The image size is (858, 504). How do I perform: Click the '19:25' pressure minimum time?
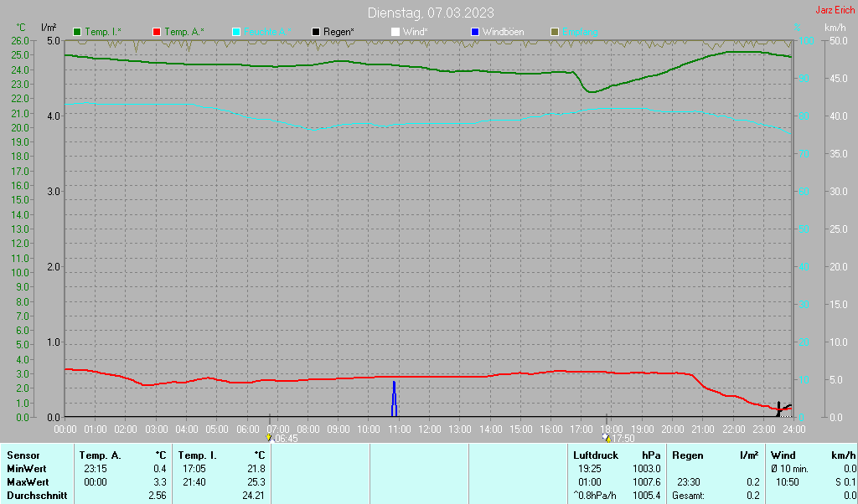coord(589,469)
